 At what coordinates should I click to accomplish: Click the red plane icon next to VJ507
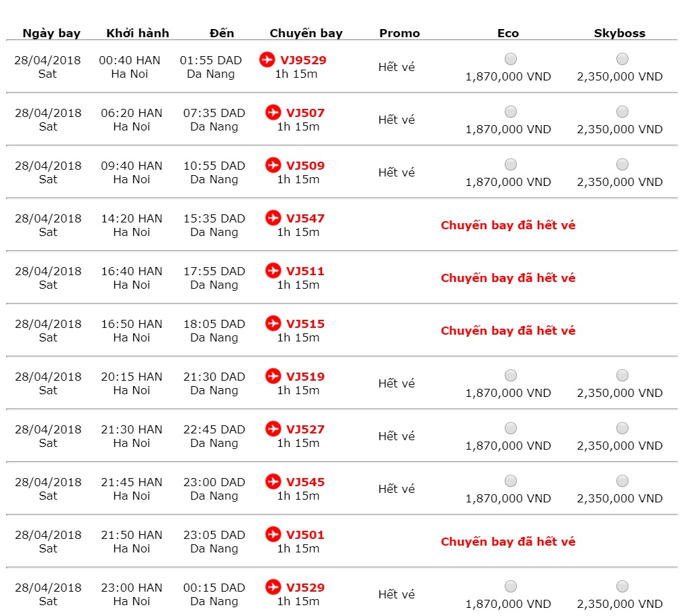click(273, 112)
